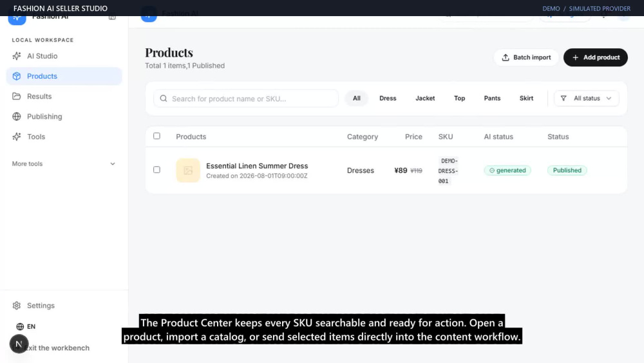Open the Essential Linen Summer Dress product
This screenshot has height=363, width=644.
point(257,166)
